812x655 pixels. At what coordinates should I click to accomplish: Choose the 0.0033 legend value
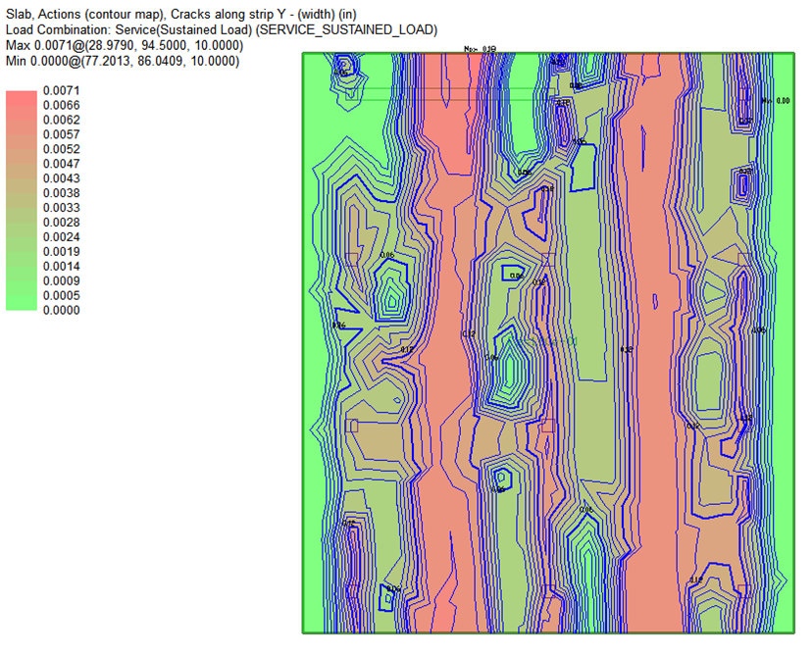(x=60, y=208)
